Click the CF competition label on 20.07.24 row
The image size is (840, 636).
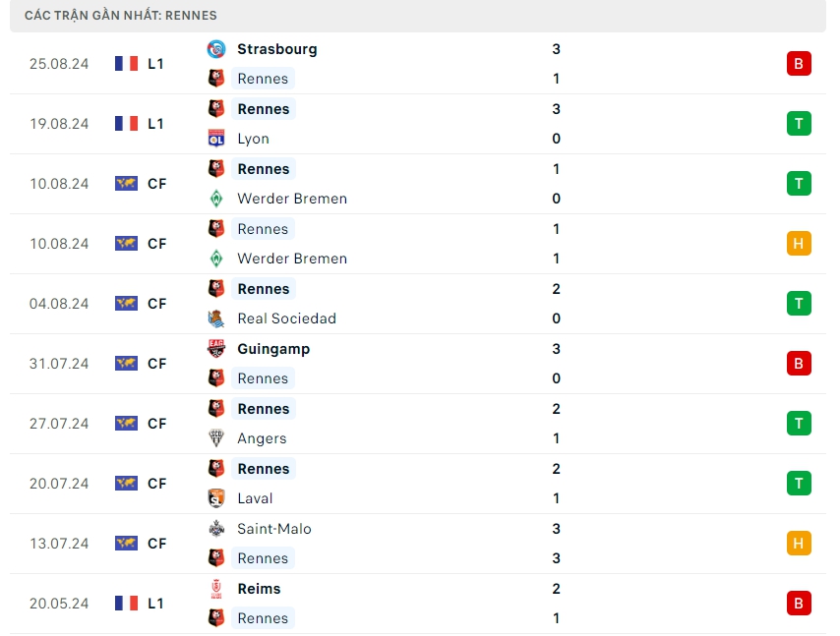click(156, 484)
